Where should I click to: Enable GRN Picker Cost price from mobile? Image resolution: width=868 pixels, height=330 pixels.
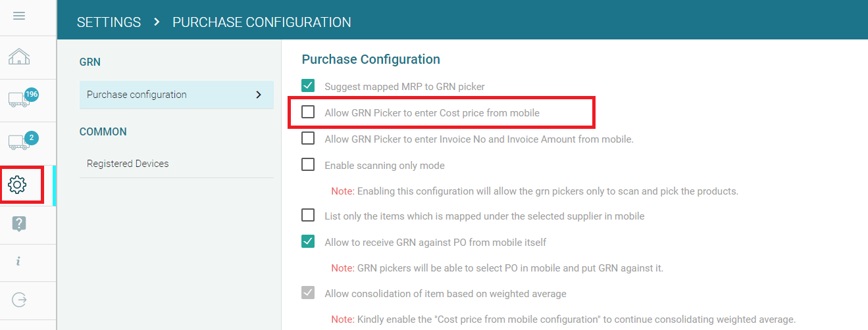coord(308,112)
